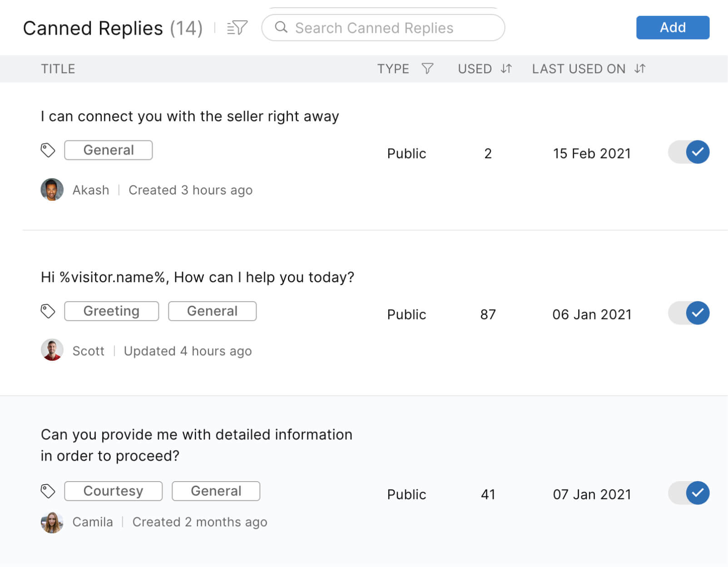Click the filter list icon beside Canned Replies

[237, 28]
